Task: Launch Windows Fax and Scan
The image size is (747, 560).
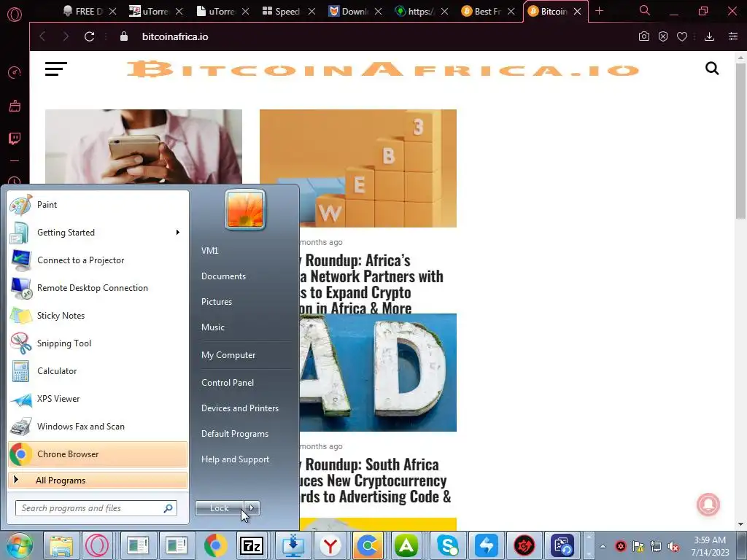Action: coord(98,426)
